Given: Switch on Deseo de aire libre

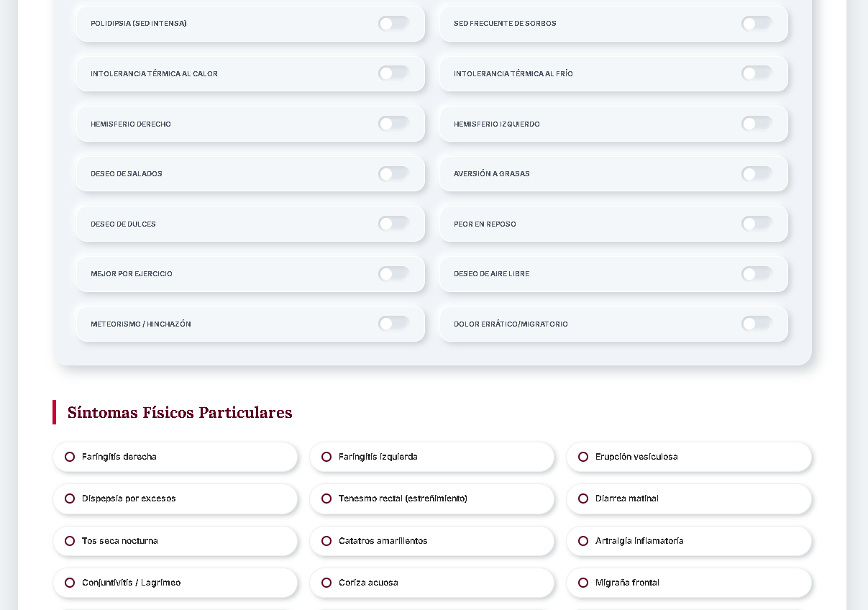Looking at the screenshot, I should 757,273.
